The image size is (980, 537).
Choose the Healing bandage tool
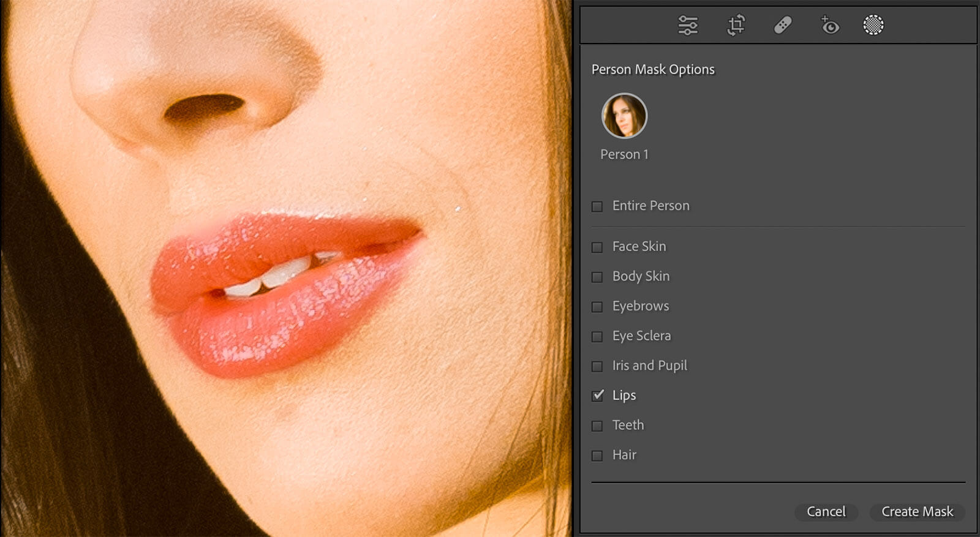[783, 25]
